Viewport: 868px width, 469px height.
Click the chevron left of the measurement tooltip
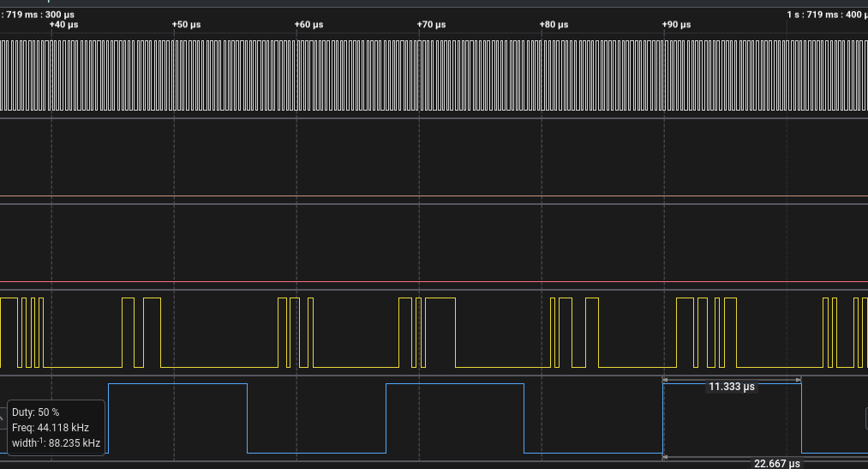pos(3,418)
